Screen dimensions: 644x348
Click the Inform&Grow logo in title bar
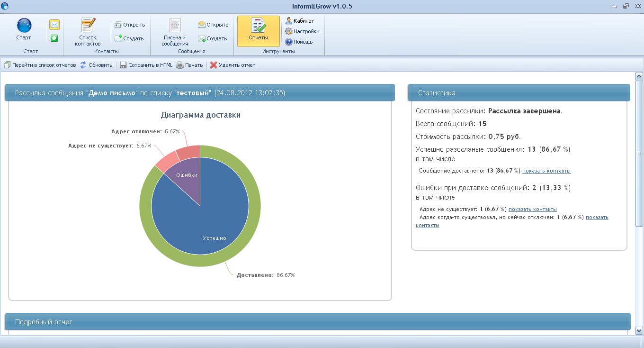click(x=5, y=6)
